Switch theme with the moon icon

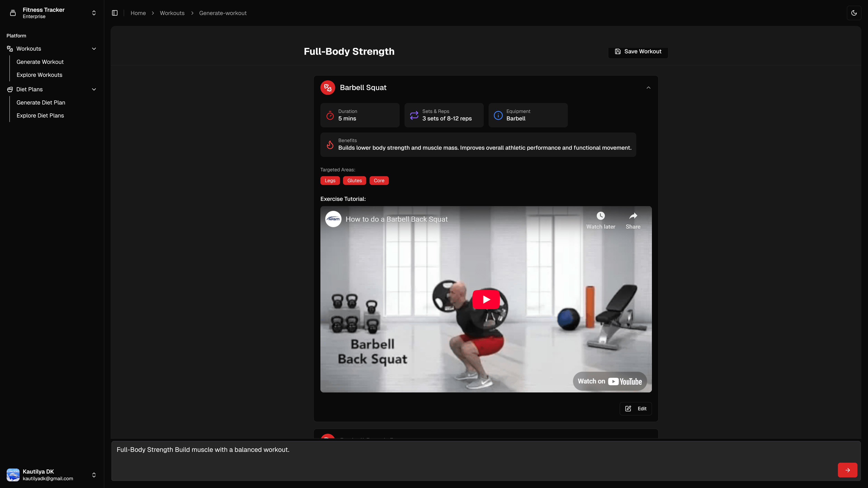pos(854,13)
